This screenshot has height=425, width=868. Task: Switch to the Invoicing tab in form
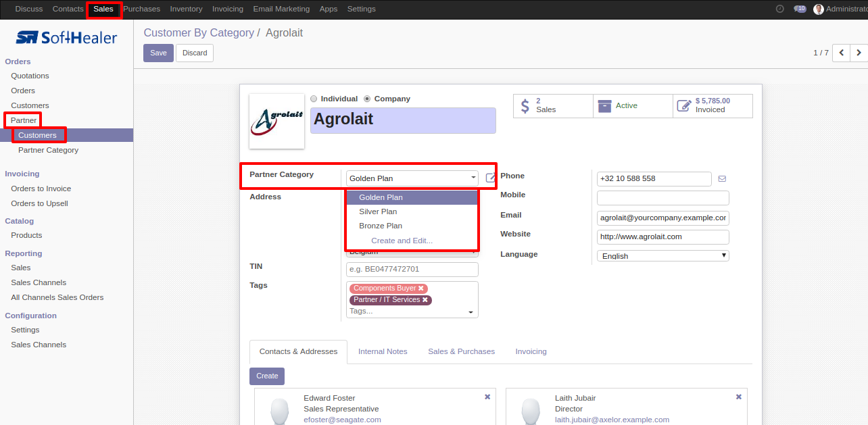(x=531, y=352)
